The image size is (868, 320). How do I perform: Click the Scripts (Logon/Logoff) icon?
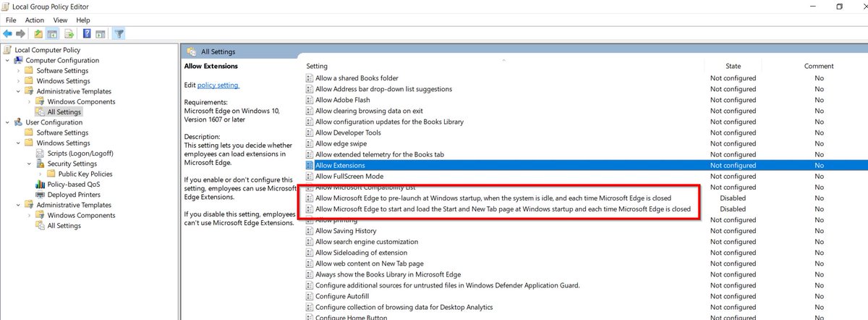tap(41, 153)
